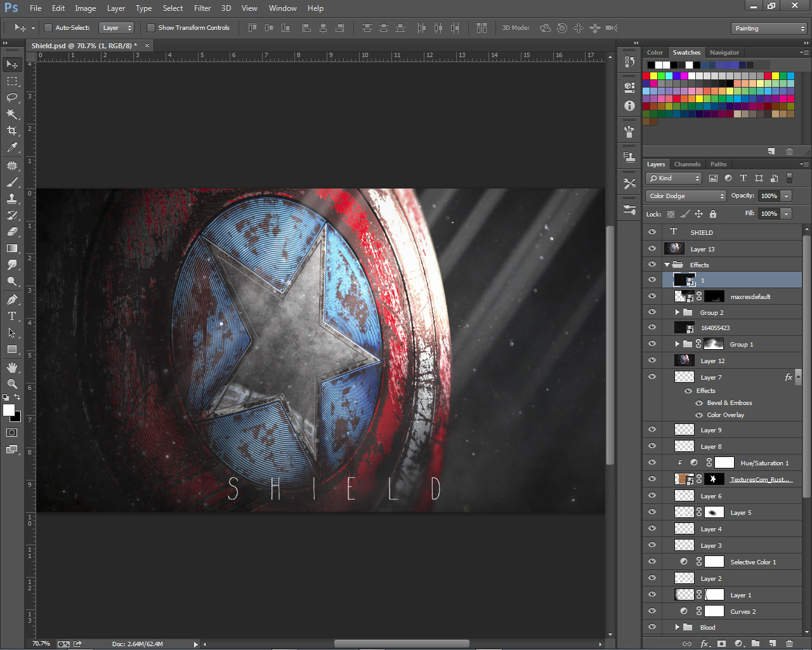Select the Eyedropper tool

point(12,147)
